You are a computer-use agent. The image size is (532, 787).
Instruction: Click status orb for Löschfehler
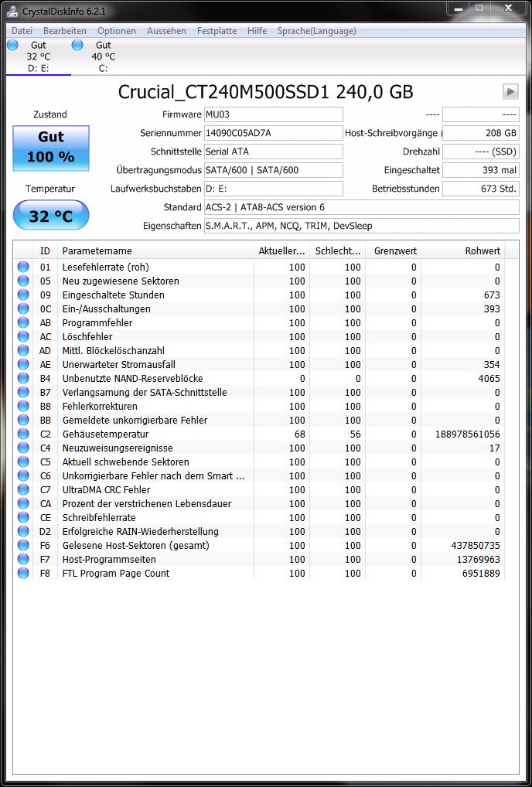coord(23,336)
